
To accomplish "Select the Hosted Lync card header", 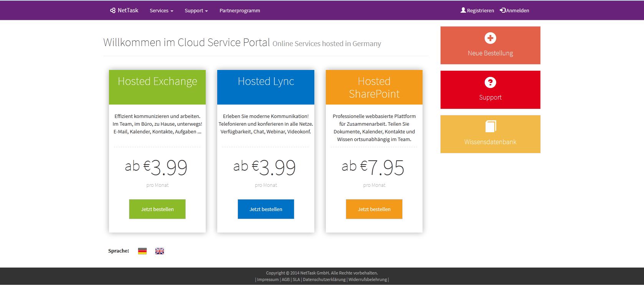I will pos(266,87).
